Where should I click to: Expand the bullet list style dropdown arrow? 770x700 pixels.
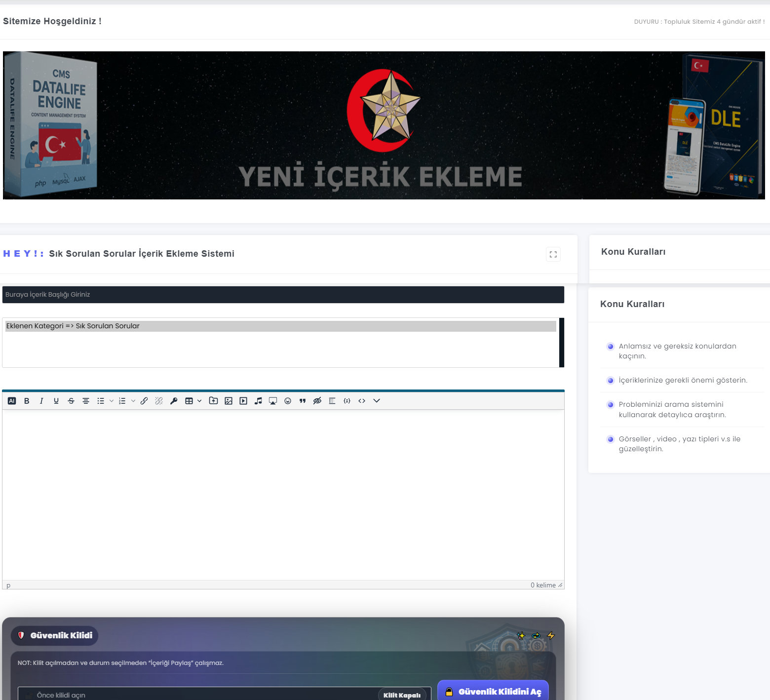112,401
